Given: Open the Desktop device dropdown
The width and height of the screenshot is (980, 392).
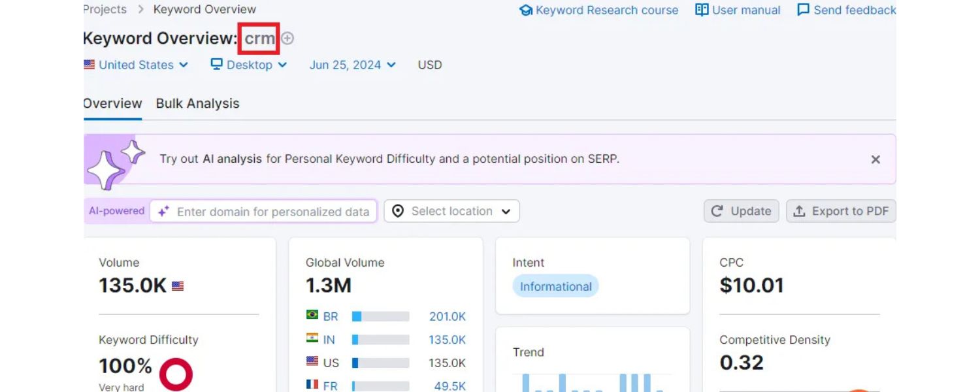Looking at the screenshot, I should coord(249,65).
